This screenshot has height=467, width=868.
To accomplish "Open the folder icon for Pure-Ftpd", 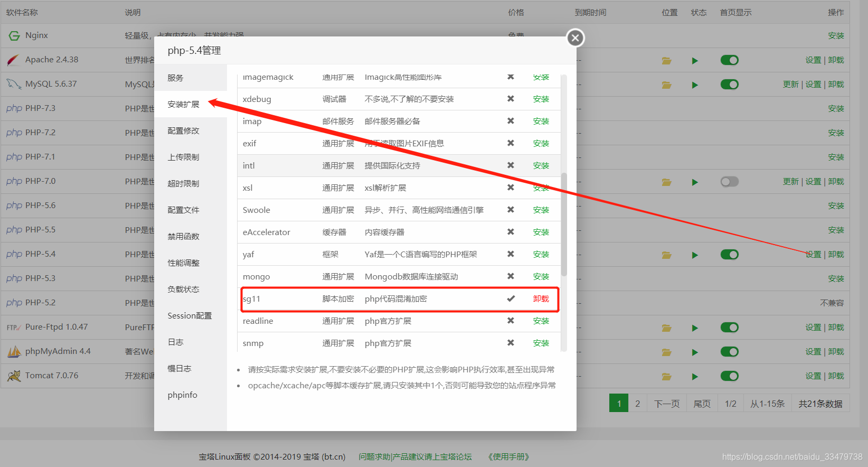I will (x=667, y=328).
